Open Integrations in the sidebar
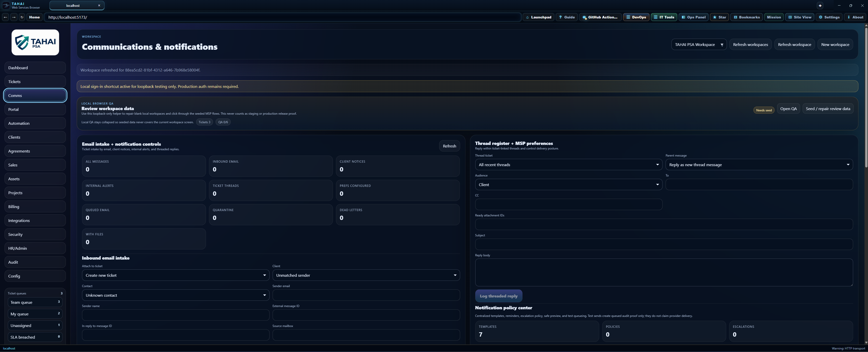Viewport: 868px width, 352px height. tap(35, 220)
